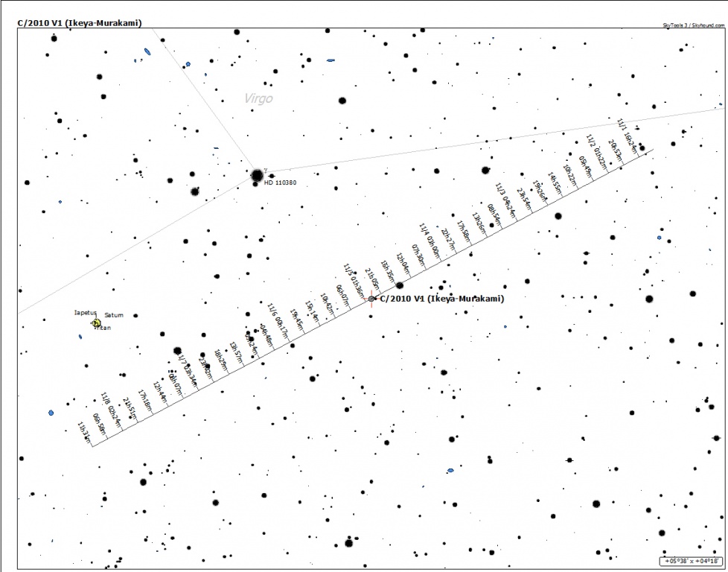Select the yellow Saturn planet symbol
The width and height of the screenshot is (728, 572).
97,323
